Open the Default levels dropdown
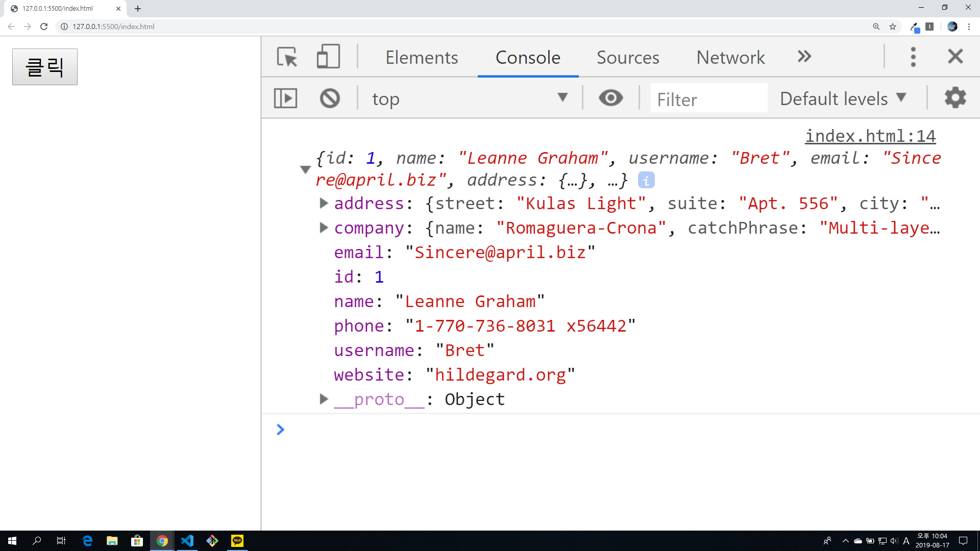980x551 pixels. pyautogui.click(x=843, y=98)
